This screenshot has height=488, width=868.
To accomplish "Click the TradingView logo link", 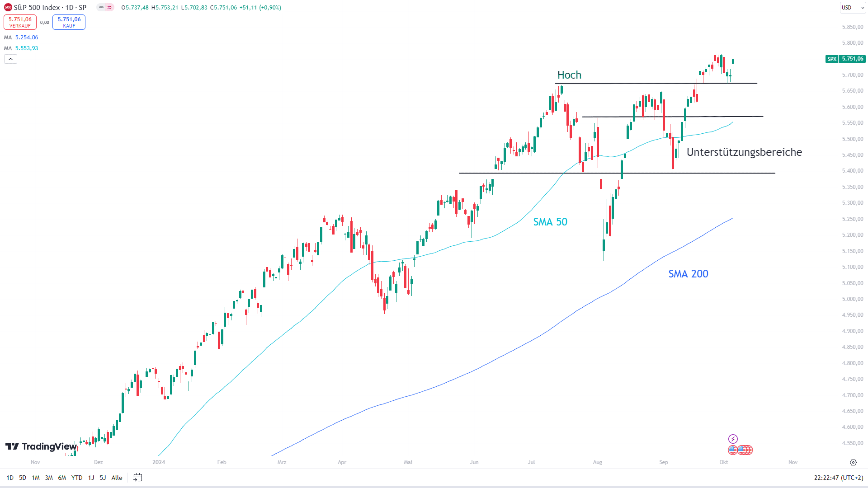I will pyautogui.click(x=41, y=446).
